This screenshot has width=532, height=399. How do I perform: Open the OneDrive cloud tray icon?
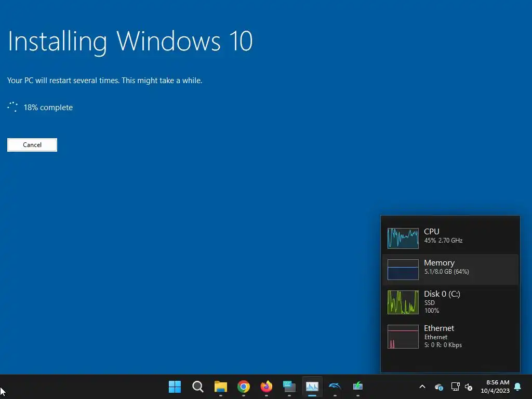pos(439,387)
